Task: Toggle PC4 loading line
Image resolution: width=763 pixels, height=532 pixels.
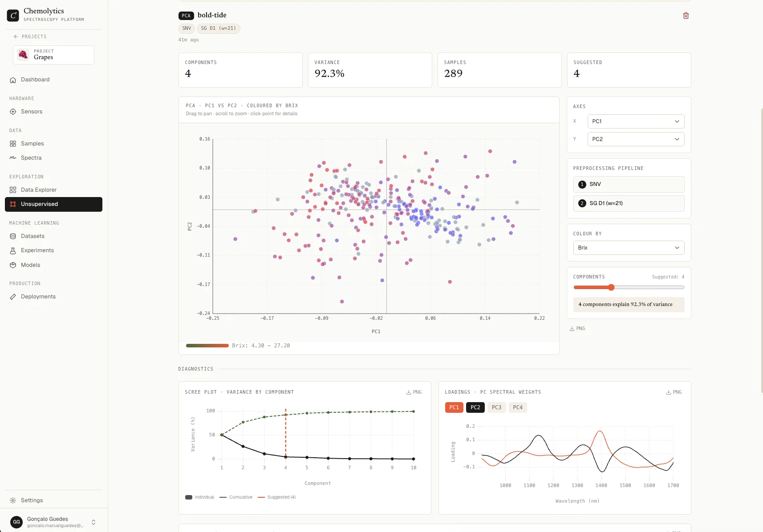Action: (x=518, y=407)
